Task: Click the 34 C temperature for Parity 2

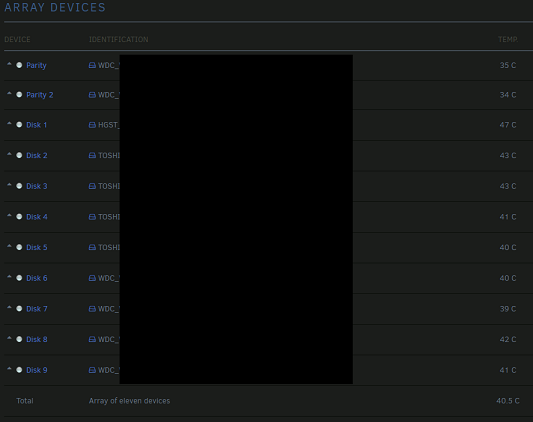Action: pyautogui.click(x=508, y=95)
